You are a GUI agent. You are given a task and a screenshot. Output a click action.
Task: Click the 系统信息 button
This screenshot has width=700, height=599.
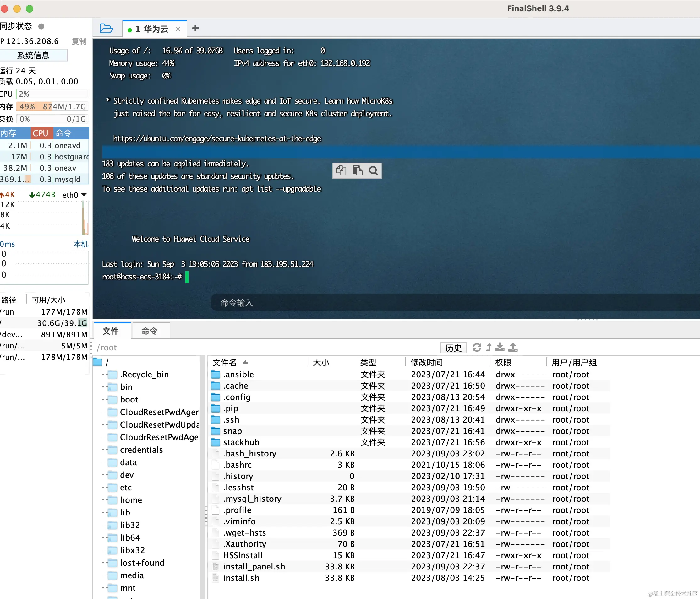click(x=33, y=55)
